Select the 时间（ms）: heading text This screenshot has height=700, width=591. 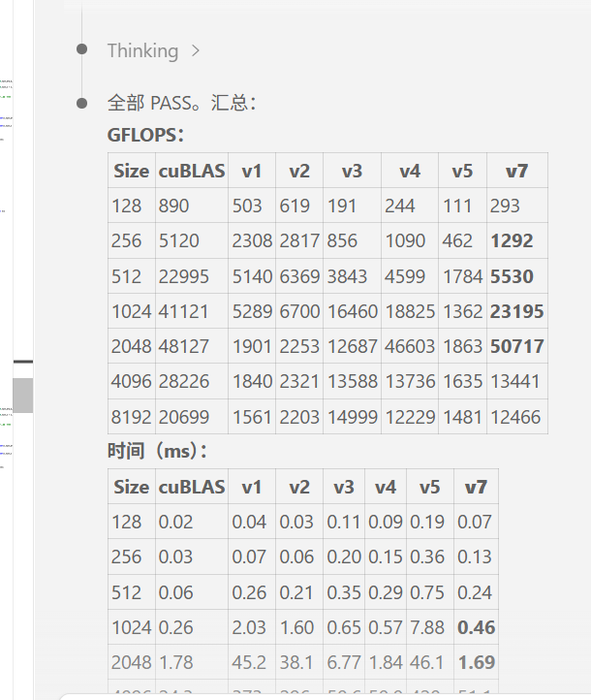coord(157,451)
